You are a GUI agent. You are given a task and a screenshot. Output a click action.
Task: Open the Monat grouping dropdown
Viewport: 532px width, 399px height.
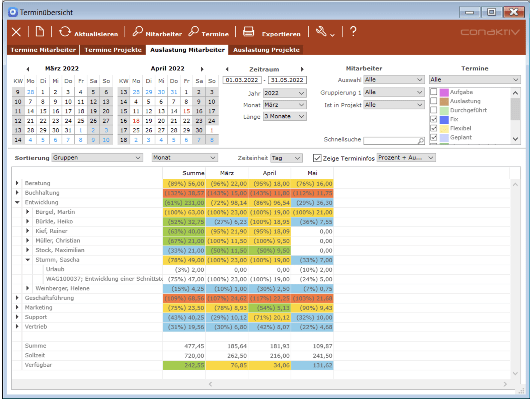[185, 158]
